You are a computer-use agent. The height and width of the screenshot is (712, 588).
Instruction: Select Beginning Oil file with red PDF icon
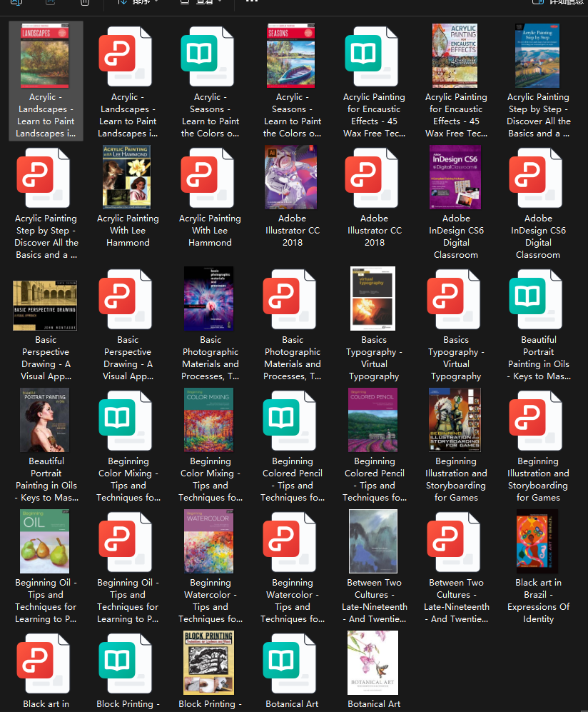(x=125, y=541)
